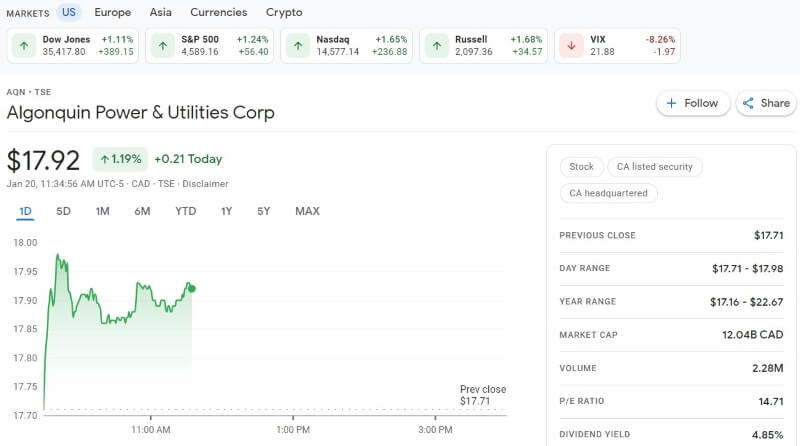Click the Volume value 2.28M
The image size is (800, 446).
[x=768, y=368]
